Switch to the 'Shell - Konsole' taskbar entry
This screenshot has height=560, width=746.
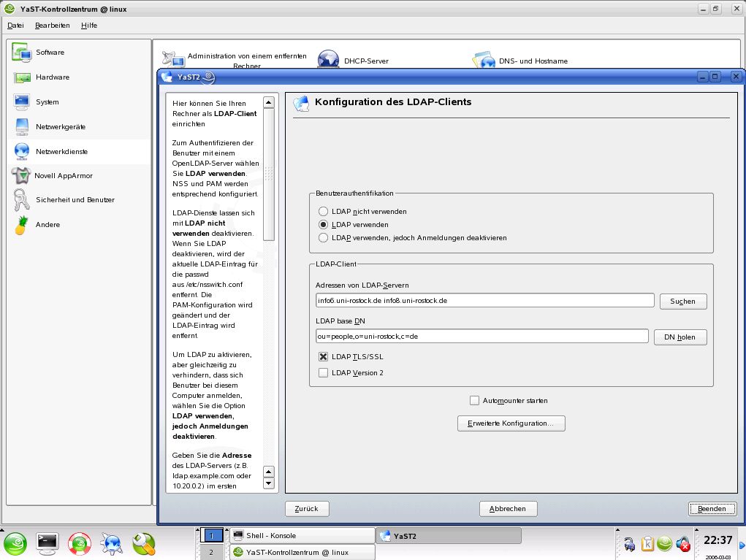pyautogui.click(x=302, y=535)
